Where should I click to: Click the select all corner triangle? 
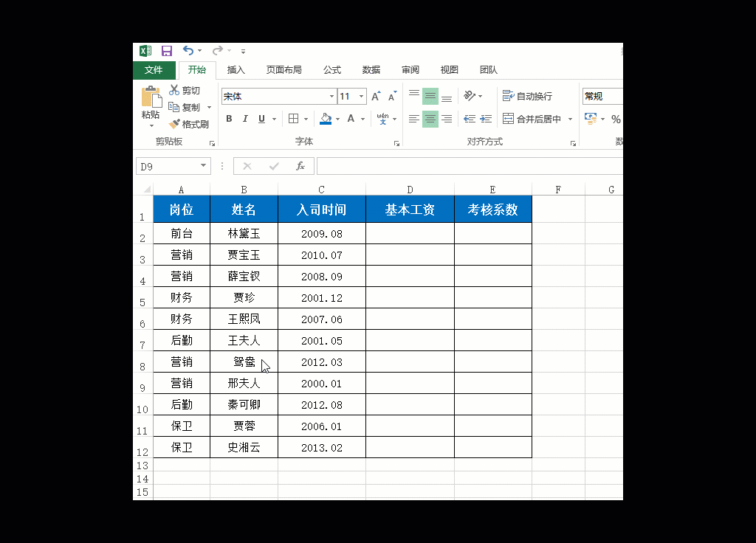pyautogui.click(x=147, y=189)
